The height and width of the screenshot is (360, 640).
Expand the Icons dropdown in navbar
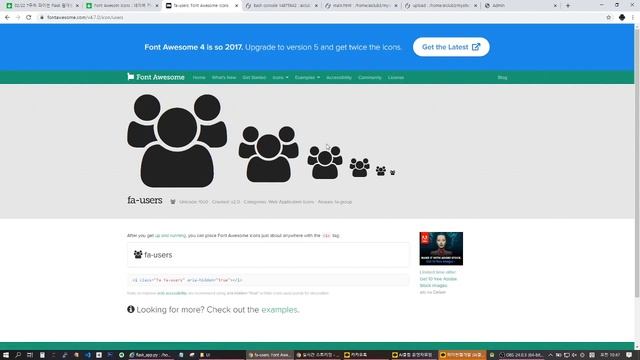tap(280, 78)
